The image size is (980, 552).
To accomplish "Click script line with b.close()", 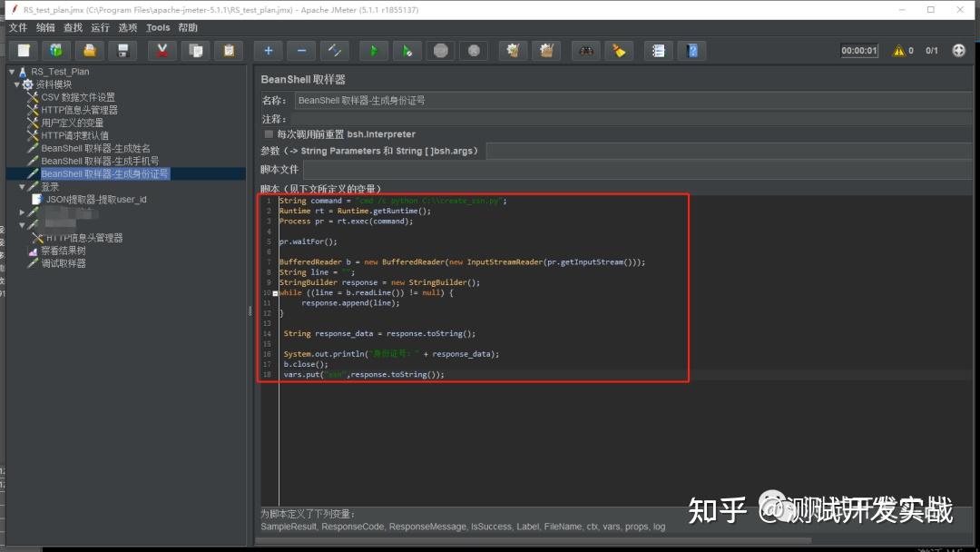I will tap(306, 364).
